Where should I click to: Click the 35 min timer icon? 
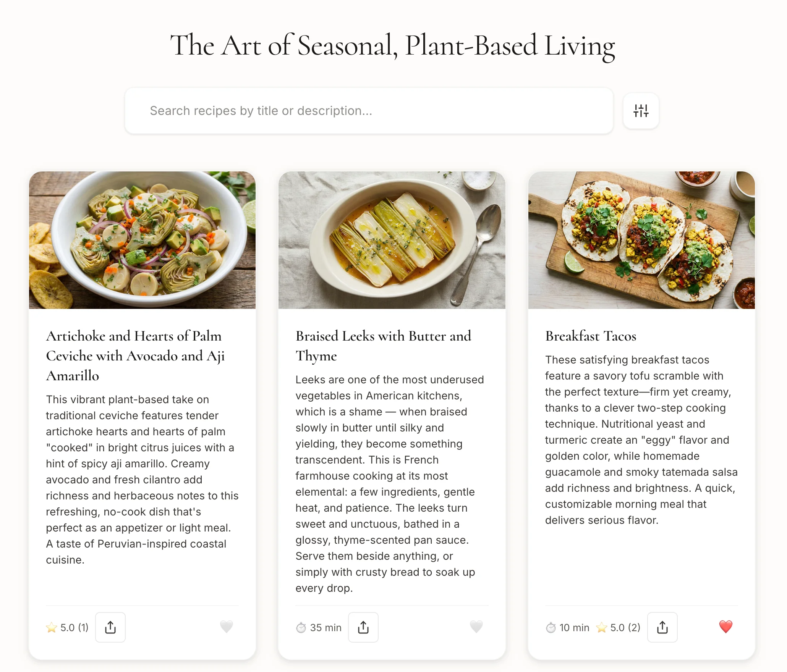pyautogui.click(x=301, y=627)
